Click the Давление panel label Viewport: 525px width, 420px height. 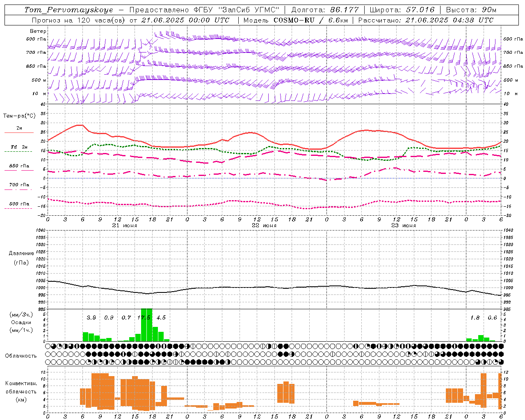(21, 253)
